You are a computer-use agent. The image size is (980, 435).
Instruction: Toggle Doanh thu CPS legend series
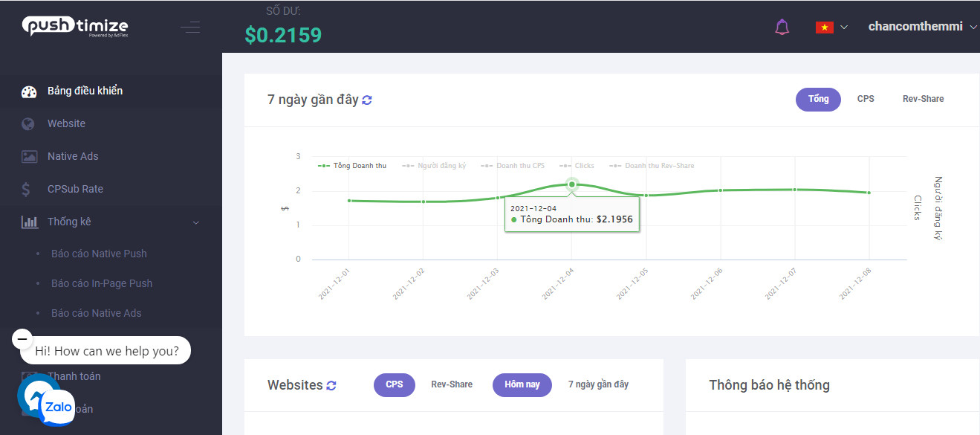pos(513,166)
